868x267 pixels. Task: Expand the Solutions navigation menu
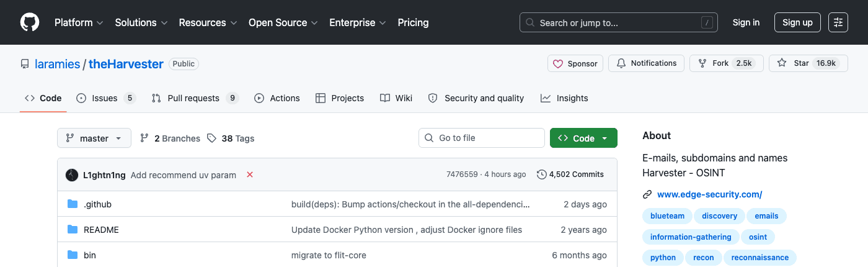[x=141, y=22]
